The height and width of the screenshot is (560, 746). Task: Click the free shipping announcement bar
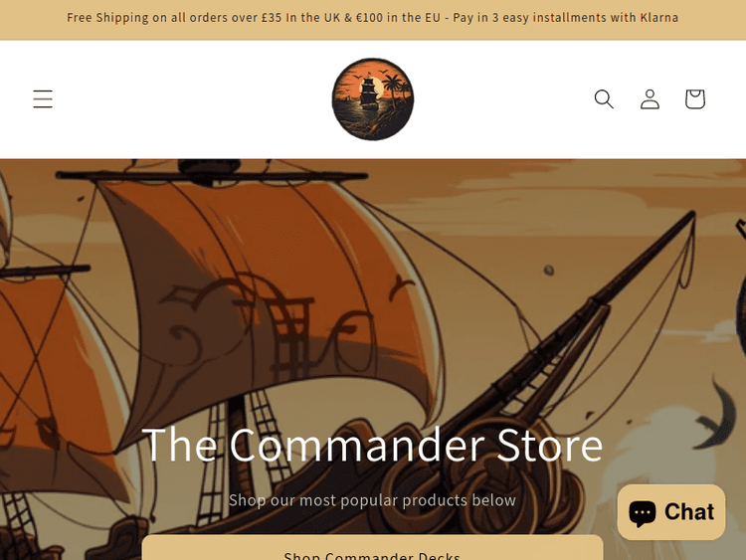373,20
